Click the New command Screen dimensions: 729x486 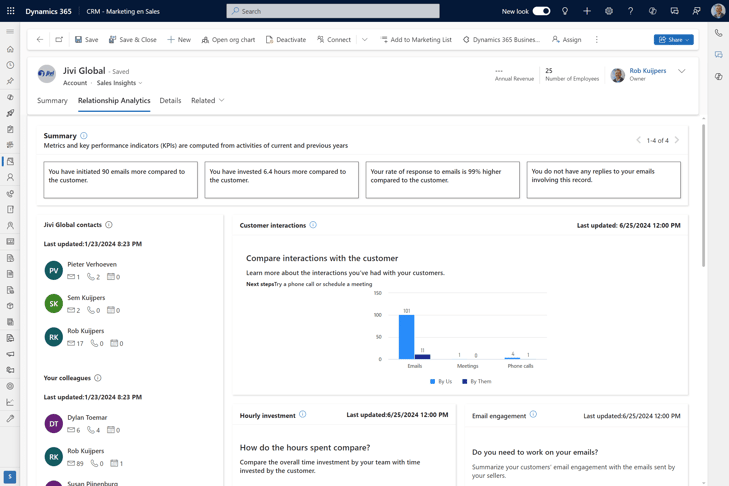pyautogui.click(x=179, y=40)
